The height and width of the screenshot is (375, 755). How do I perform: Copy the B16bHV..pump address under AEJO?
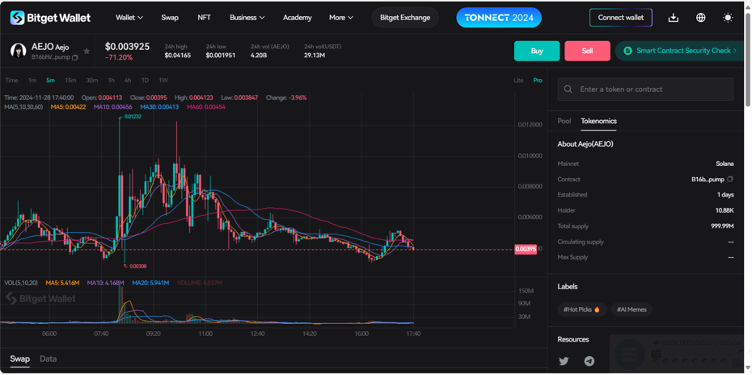pos(75,58)
